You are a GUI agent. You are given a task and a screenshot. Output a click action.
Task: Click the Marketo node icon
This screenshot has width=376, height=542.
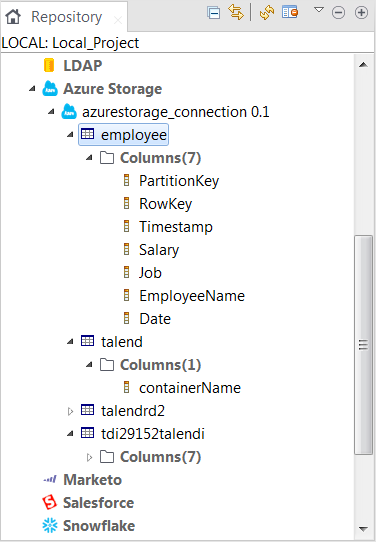50,479
